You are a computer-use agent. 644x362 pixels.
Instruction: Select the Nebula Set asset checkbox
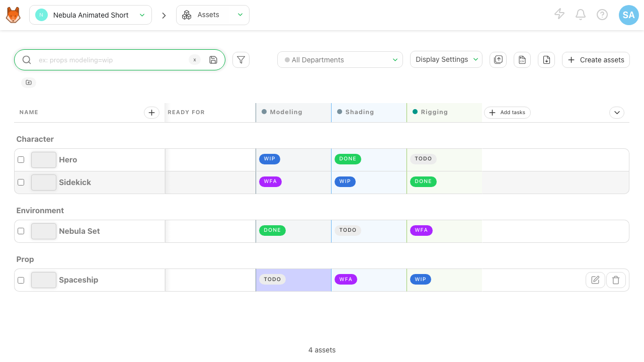[21, 231]
